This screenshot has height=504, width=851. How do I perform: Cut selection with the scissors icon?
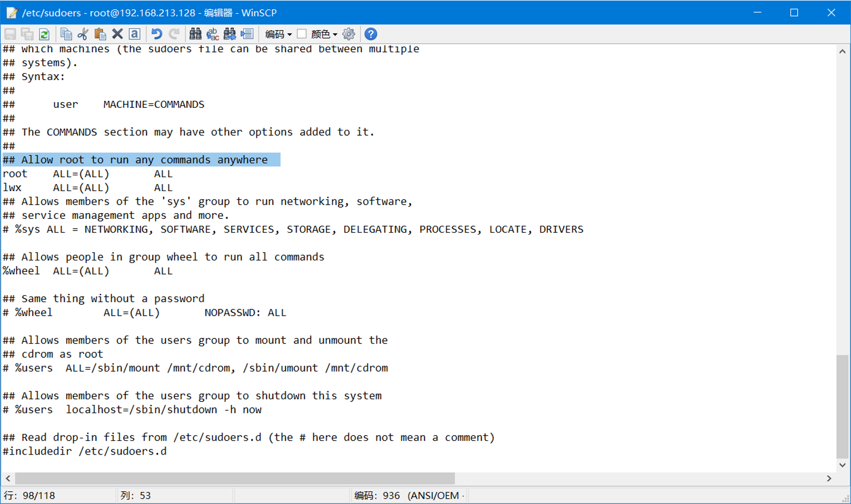[83, 34]
